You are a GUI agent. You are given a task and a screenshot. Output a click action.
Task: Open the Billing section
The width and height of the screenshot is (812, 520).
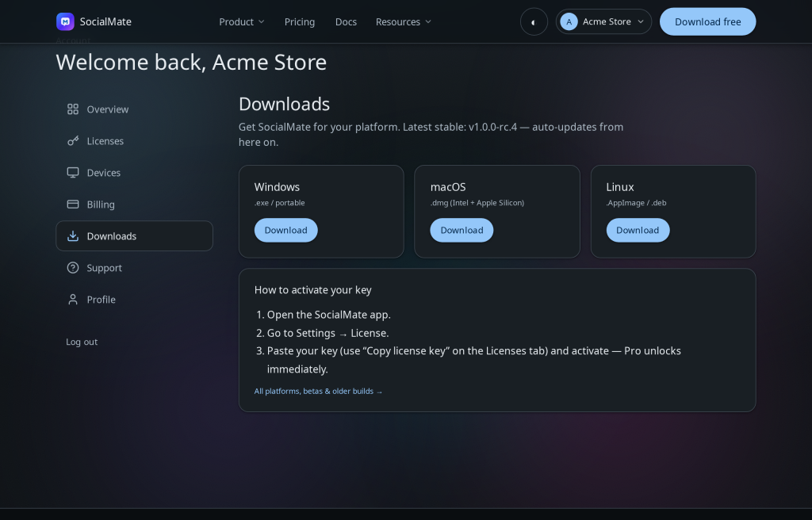134,204
